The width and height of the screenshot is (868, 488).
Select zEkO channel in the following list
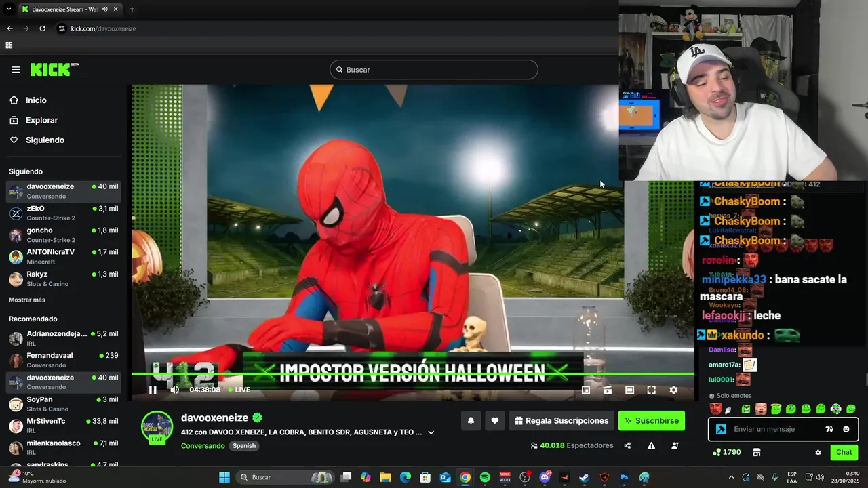(63, 213)
